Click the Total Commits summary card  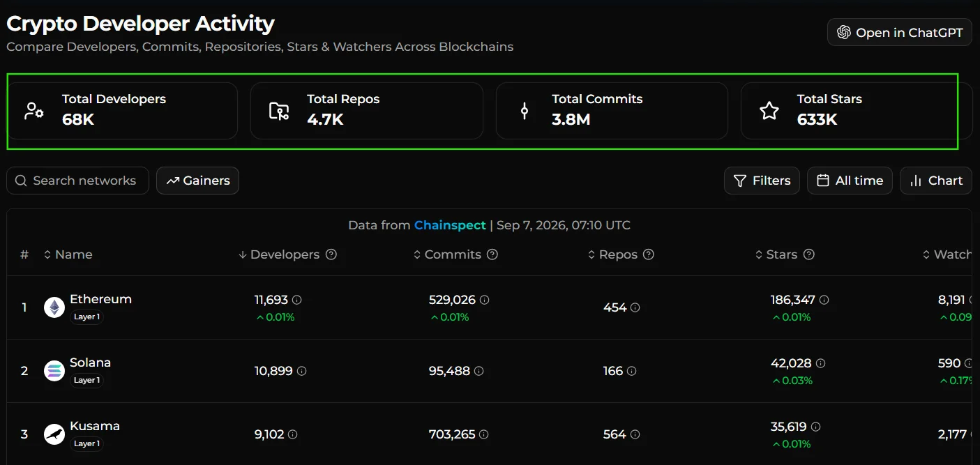[612, 111]
